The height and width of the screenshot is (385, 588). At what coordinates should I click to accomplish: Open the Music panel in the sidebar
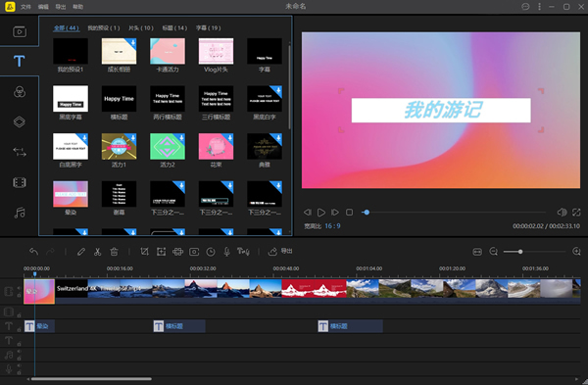pos(20,213)
